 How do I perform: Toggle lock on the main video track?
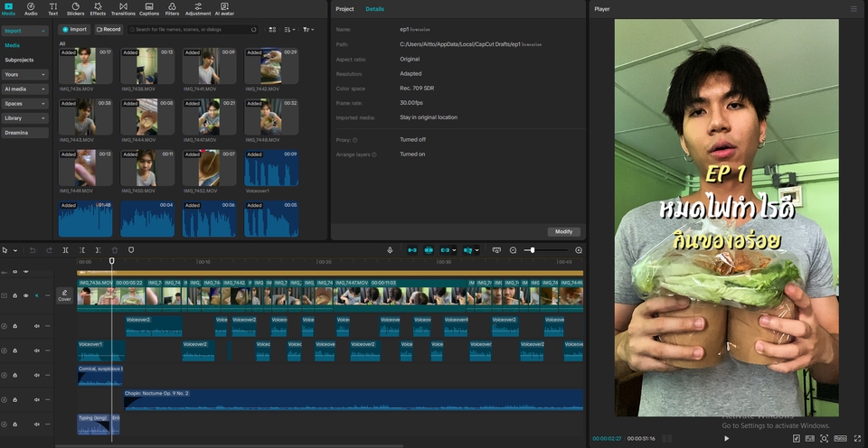14,295
